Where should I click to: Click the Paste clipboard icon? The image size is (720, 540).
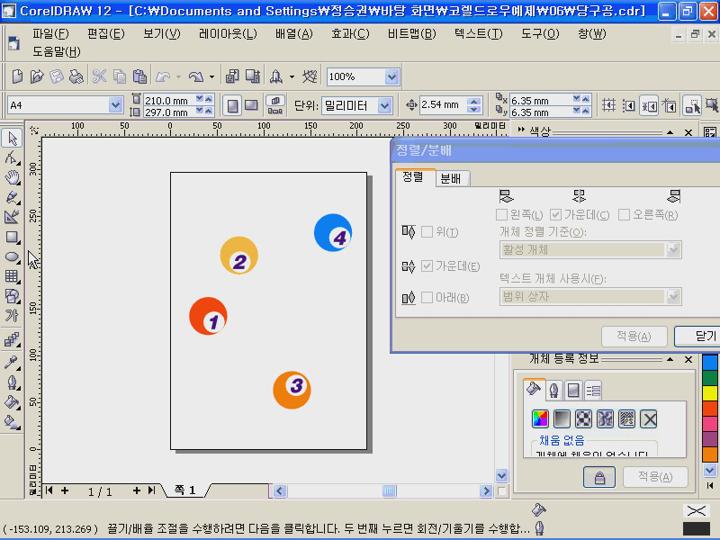140,76
